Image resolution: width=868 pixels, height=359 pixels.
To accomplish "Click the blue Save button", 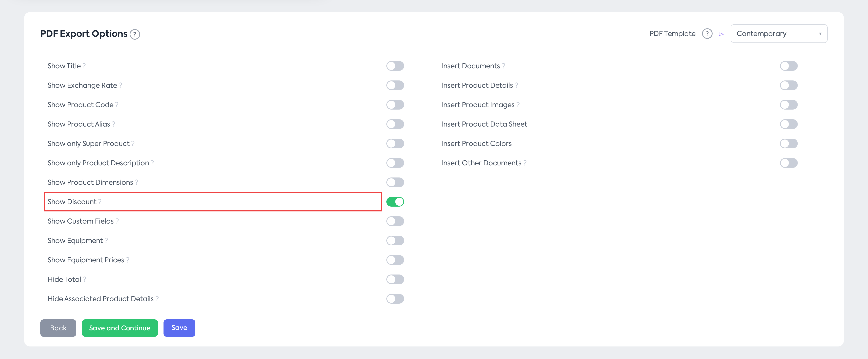I will point(179,328).
